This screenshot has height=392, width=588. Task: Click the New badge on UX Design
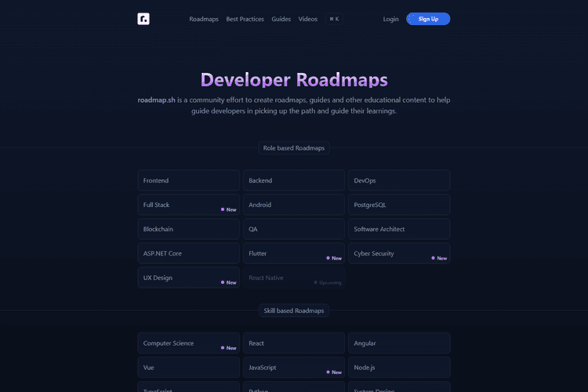(229, 283)
